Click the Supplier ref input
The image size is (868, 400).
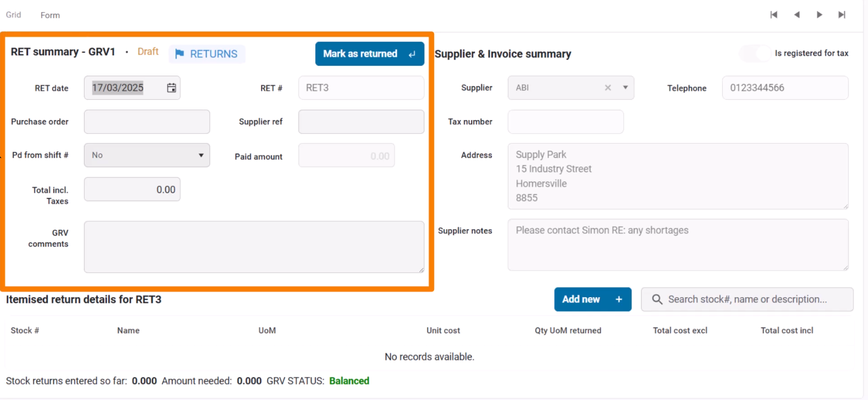tap(361, 122)
